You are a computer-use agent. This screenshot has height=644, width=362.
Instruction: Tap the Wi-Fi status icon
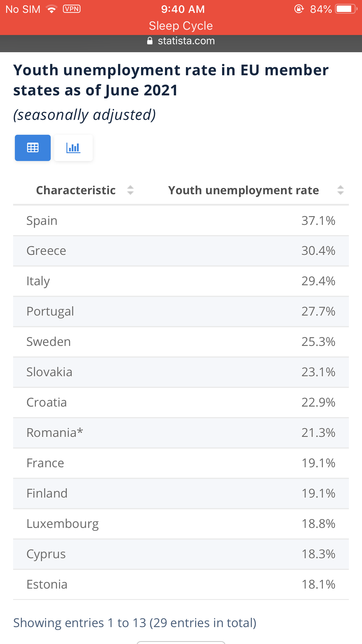52,9
